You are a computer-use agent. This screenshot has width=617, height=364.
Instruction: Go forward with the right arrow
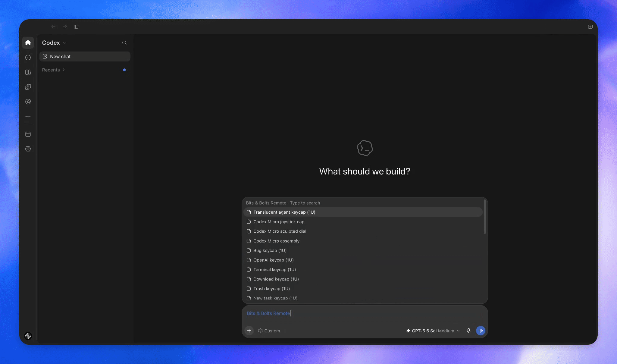[65, 27]
